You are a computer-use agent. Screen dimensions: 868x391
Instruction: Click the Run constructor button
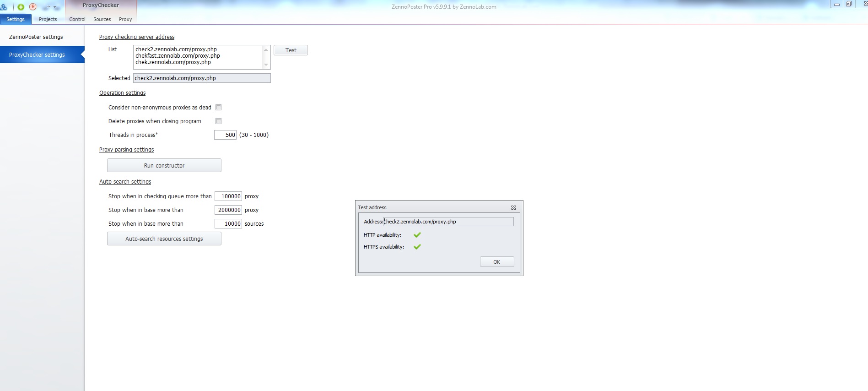pos(164,165)
